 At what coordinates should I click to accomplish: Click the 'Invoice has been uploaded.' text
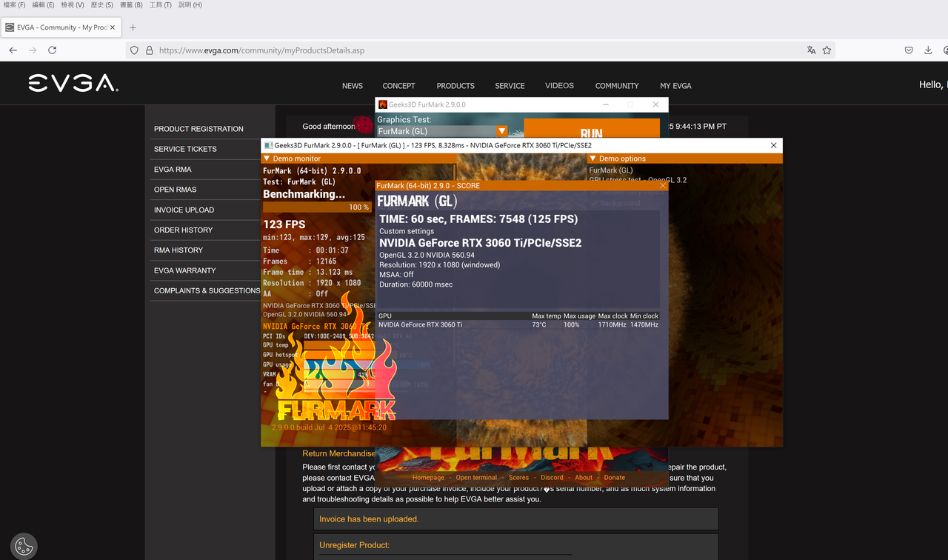[x=369, y=519]
